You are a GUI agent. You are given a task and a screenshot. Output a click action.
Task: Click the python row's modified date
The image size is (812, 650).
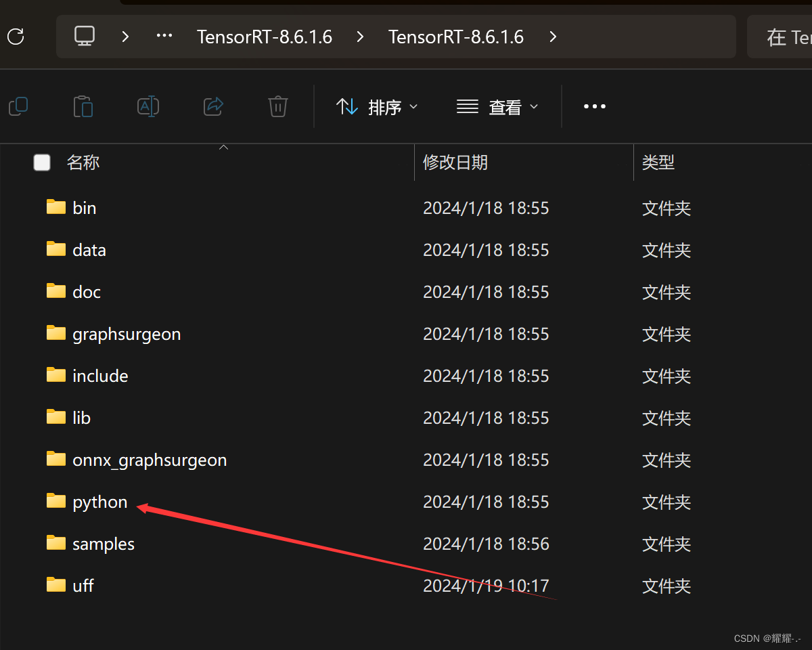point(486,502)
